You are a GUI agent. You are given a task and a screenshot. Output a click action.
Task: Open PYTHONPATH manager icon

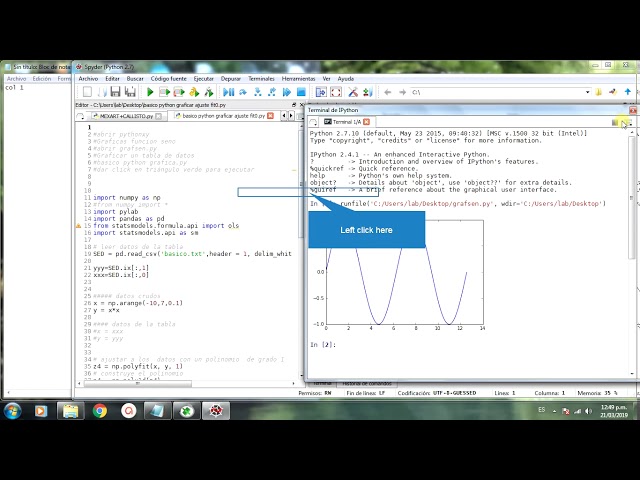(x=367, y=92)
